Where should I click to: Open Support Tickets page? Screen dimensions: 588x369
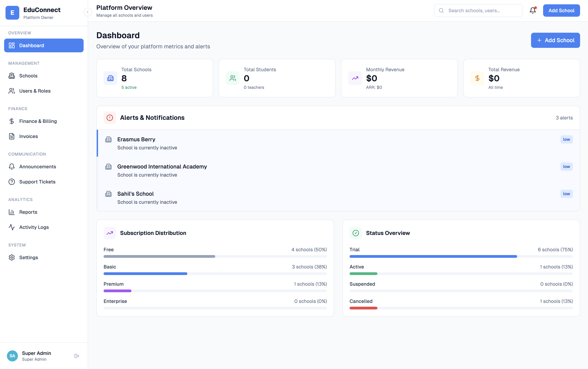37,182
